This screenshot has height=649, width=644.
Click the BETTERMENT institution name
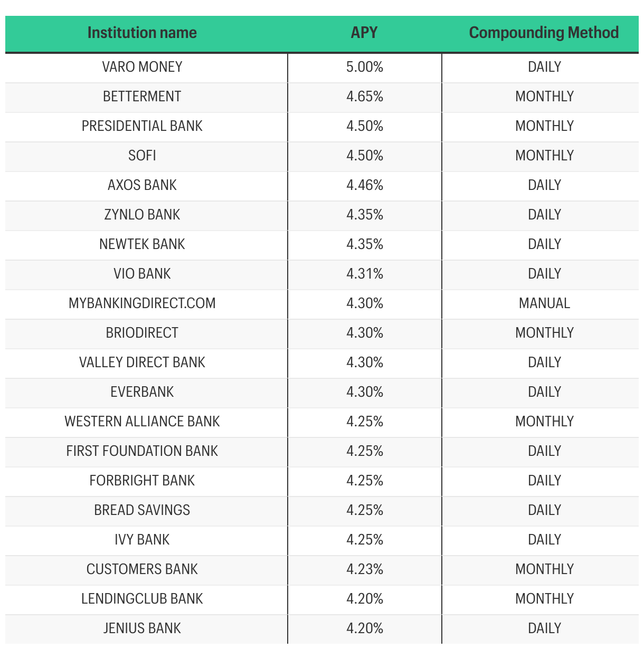click(x=142, y=97)
